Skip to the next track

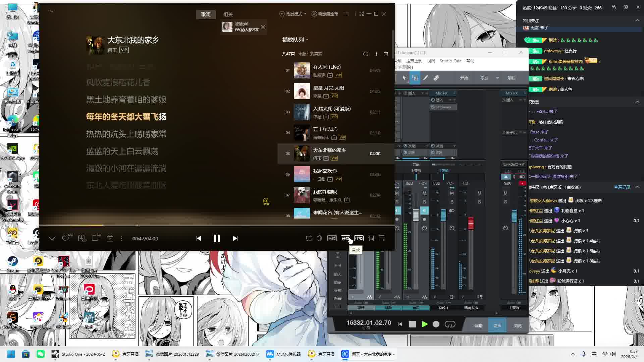coord(235,238)
